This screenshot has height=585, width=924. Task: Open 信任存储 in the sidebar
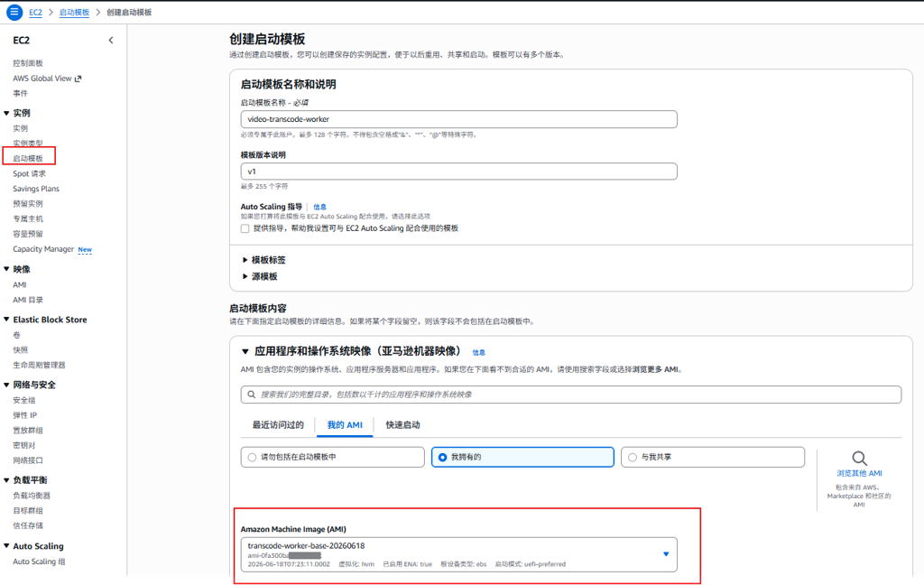(28, 525)
